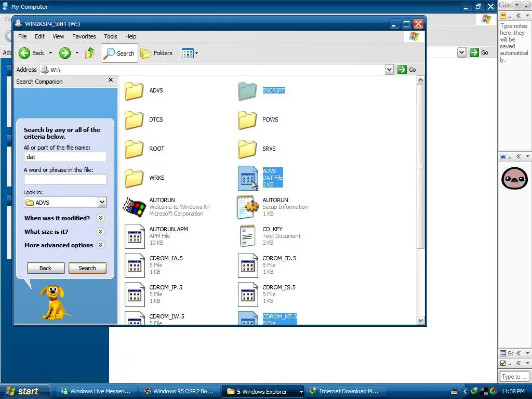Open the File menu
Viewport: 532px width, 399px height.
[x=22, y=36]
